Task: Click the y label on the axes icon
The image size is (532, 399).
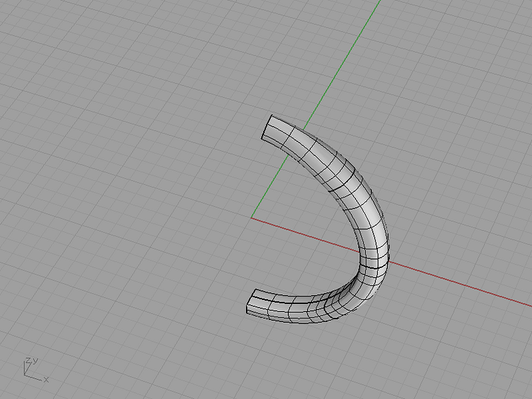Action: click(35, 360)
